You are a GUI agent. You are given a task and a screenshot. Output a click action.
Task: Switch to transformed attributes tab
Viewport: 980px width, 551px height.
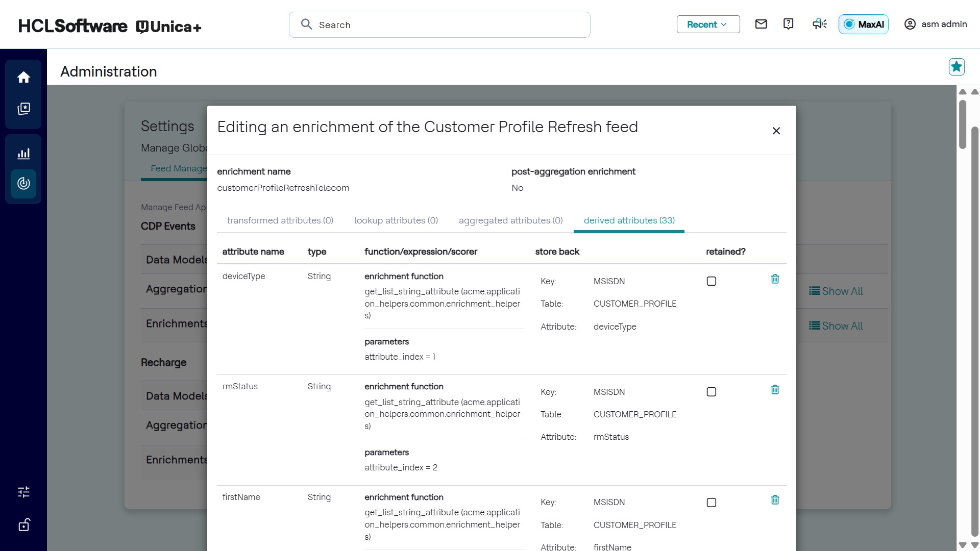(280, 220)
